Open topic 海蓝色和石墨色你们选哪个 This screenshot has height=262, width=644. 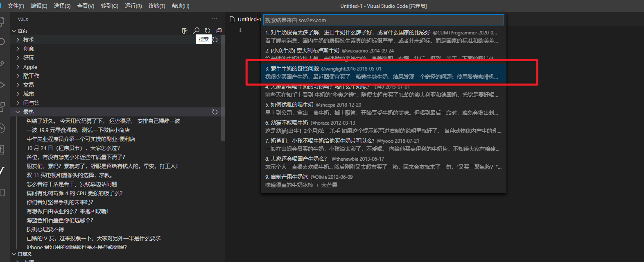tap(60, 220)
